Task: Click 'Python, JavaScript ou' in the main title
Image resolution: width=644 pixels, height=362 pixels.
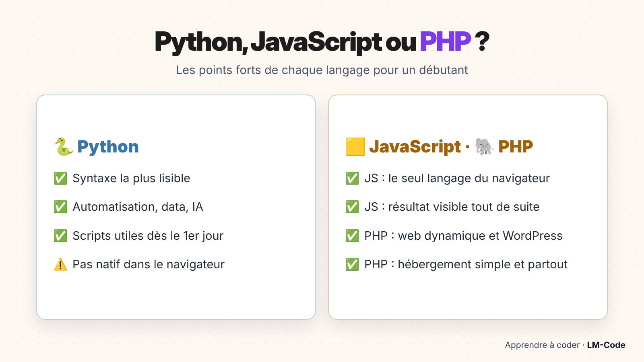Action: pyautogui.click(x=285, y=42)
